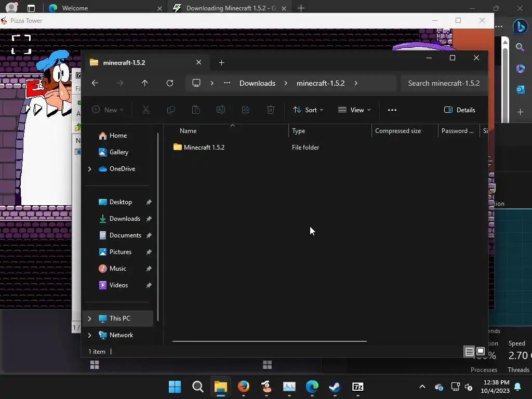Switch to large thumbnails view icon
This screenshot has height=399, width=532.
tap(481, 351)
